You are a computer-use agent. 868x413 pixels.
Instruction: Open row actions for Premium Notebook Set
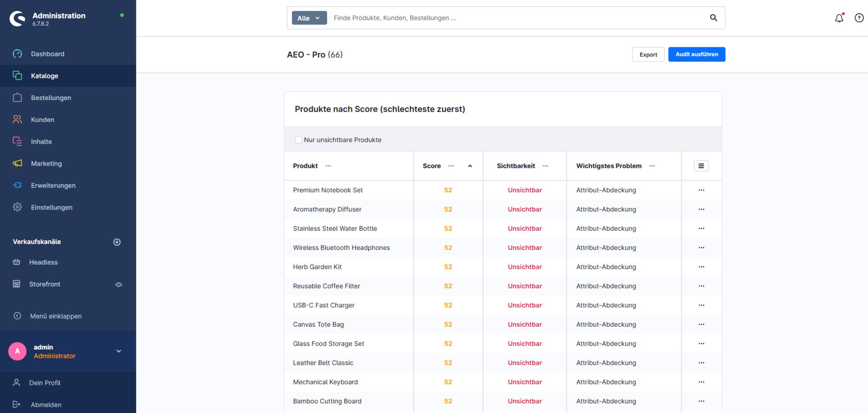(701, 190)
